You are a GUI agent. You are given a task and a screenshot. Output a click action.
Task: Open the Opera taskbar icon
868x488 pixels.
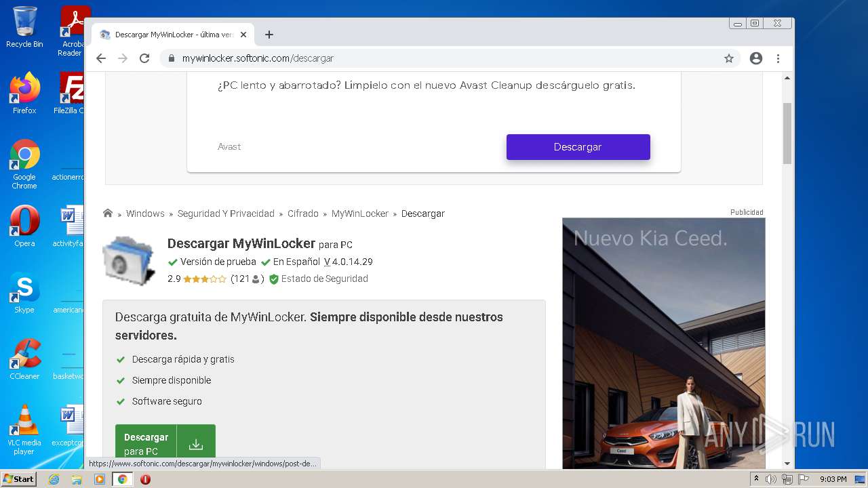coord(145,479)
